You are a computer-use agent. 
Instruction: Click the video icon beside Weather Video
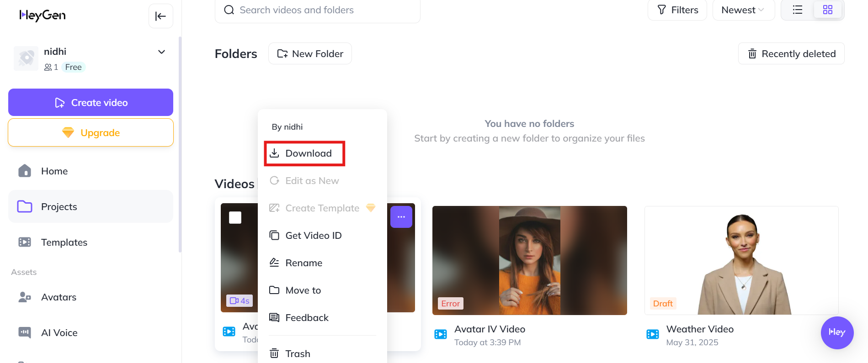(653, 334)
